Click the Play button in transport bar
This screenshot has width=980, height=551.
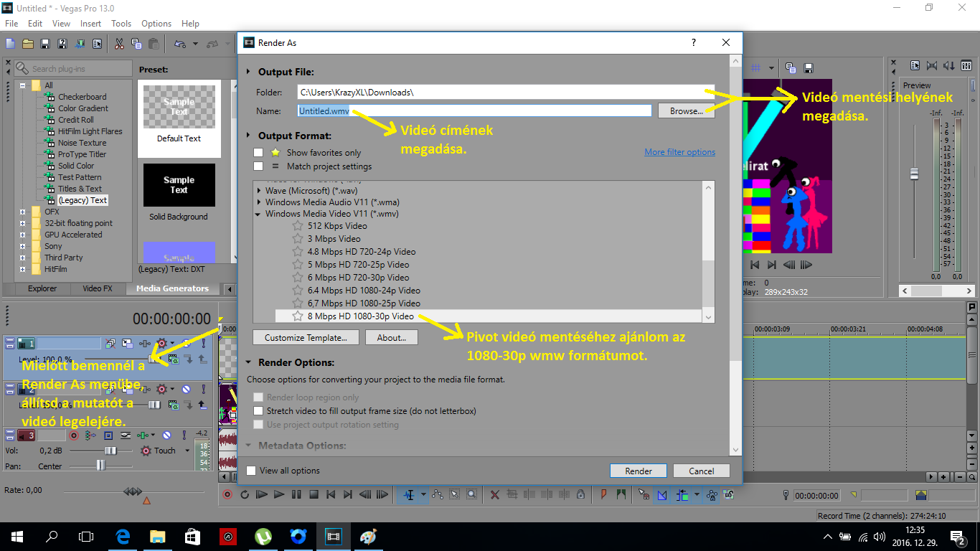tap(279, 494)
